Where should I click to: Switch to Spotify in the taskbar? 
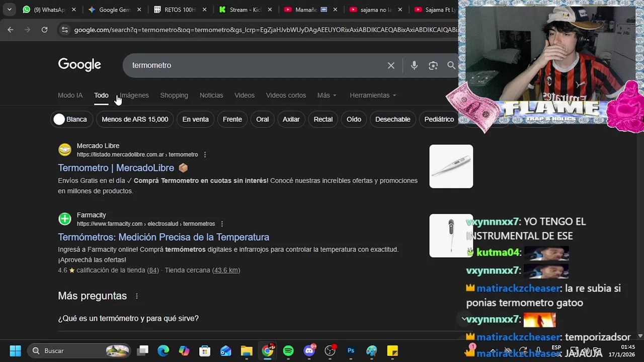point(288,350)
